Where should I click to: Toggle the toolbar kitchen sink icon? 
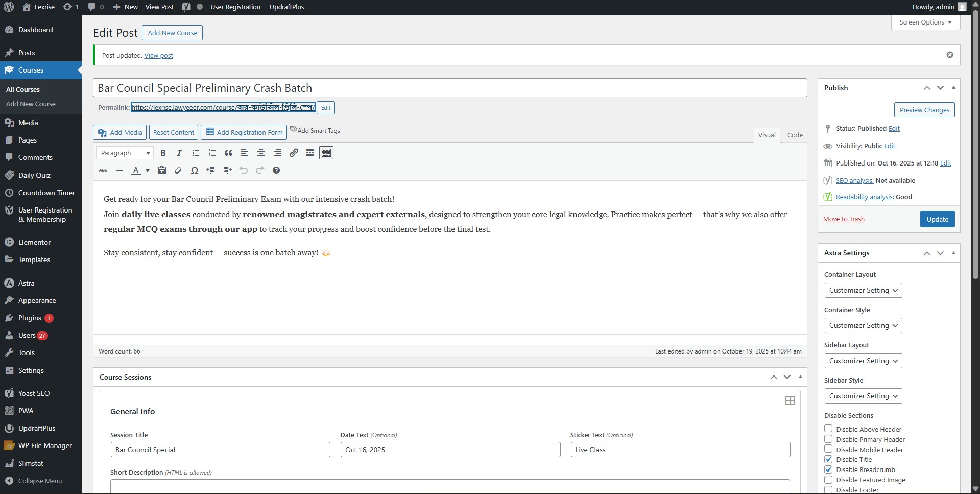[x=326, y=153]
